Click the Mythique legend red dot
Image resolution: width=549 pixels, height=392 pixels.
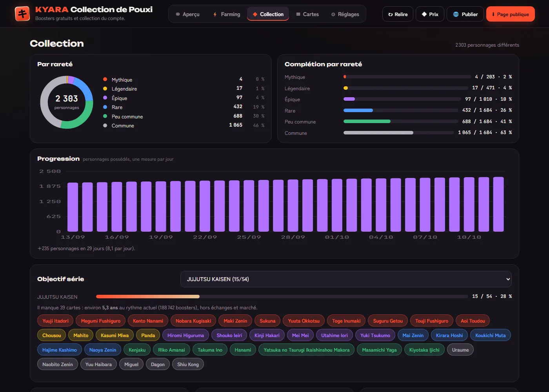(x=105, y=80)
